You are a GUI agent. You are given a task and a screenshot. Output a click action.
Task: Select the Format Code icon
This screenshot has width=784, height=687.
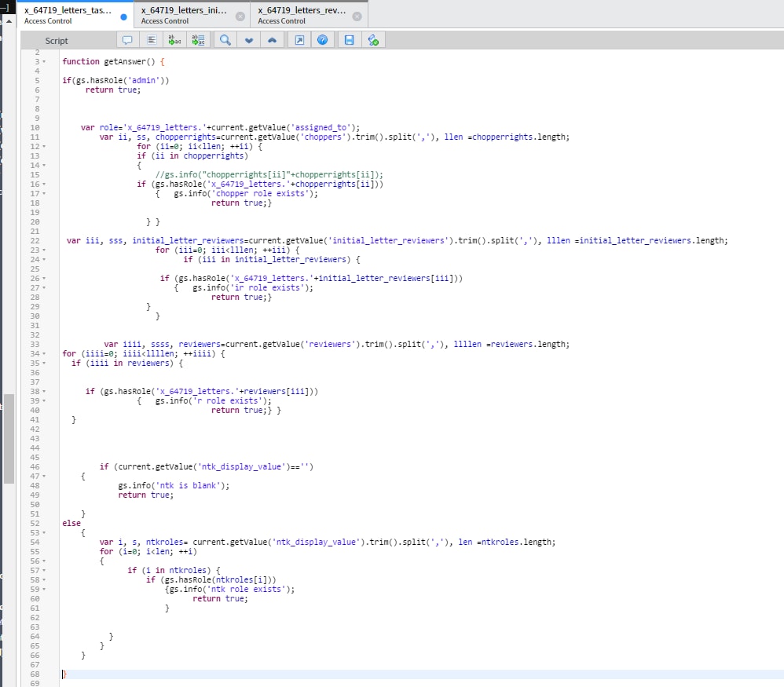(x=151, y=39)
